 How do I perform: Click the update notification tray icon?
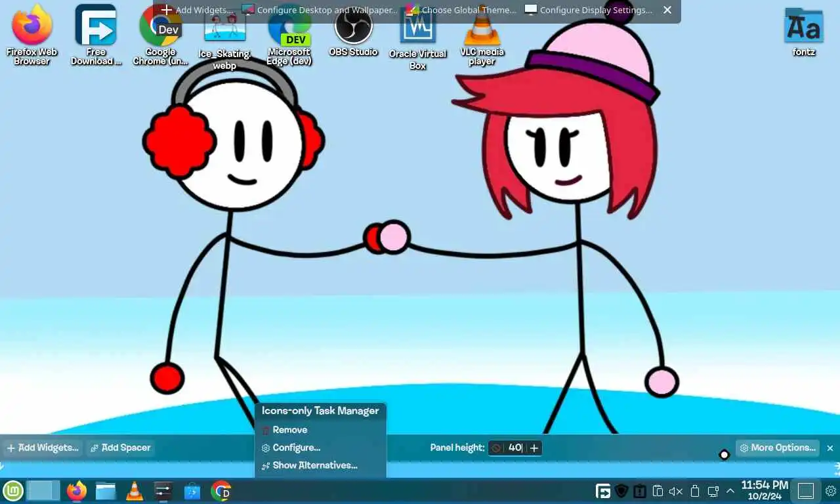pos(640,491)
